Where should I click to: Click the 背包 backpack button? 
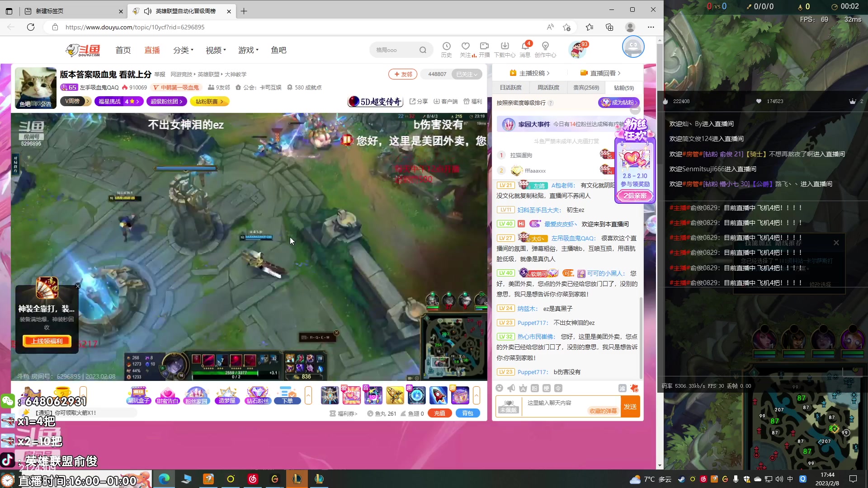click(x=467, y=413)
